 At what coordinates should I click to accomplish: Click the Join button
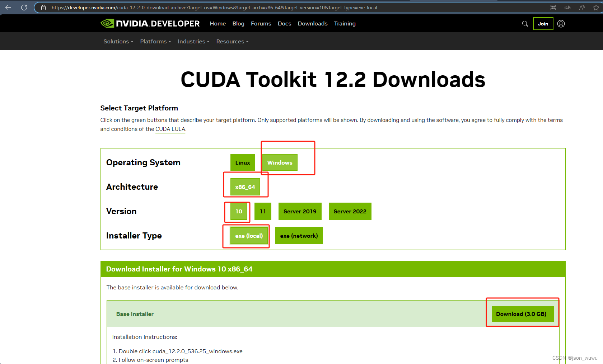(x=543, y=24)
